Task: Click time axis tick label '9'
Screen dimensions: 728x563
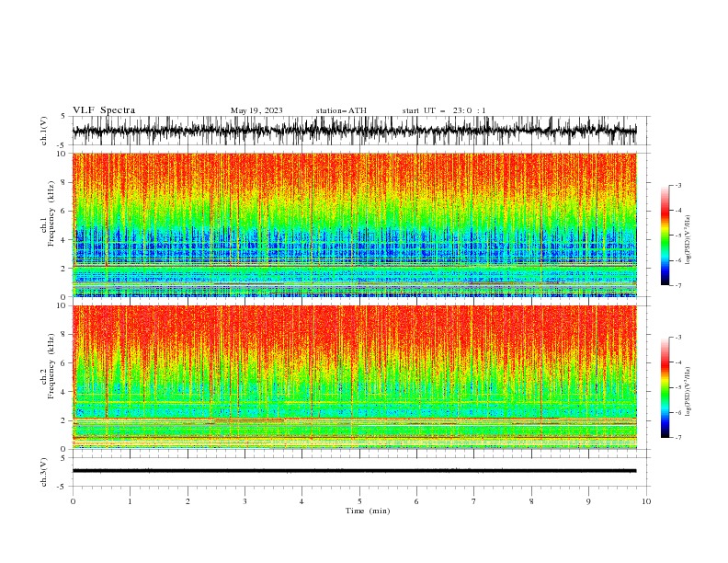Action: pos(588,501)
